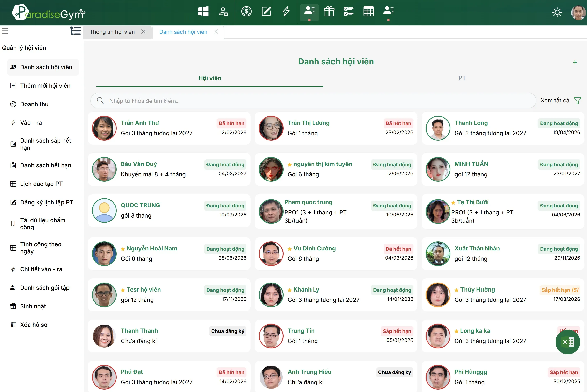Switch to the Thông tin hội viên tab
The image size is (587, 392).
pos(112,32)
